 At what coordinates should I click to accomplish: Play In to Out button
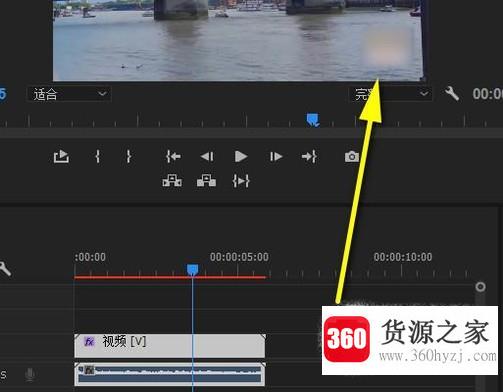[241, 181]
